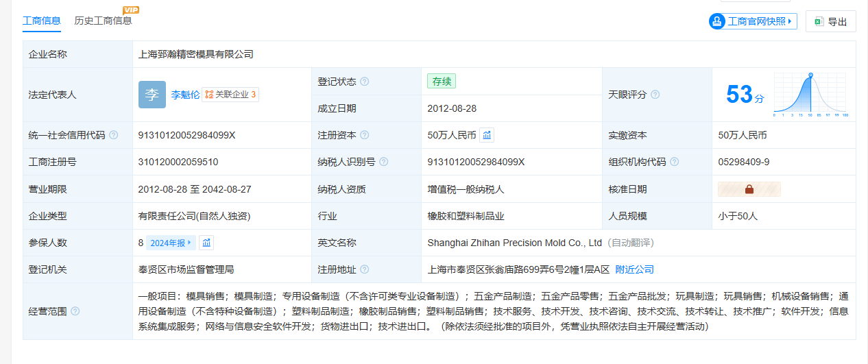868x364 pixels.
Task: Export data with 导出 button
Action: coord(830,21)
